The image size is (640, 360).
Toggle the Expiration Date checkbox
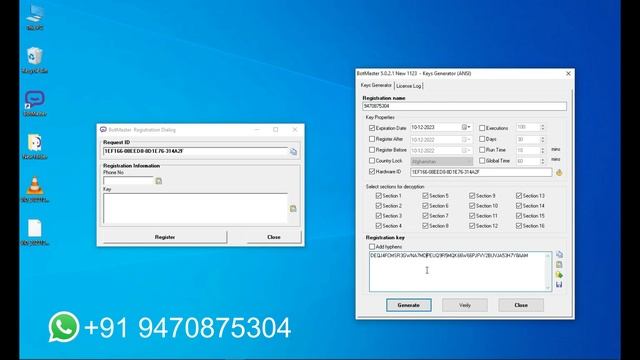pos(372,128)
